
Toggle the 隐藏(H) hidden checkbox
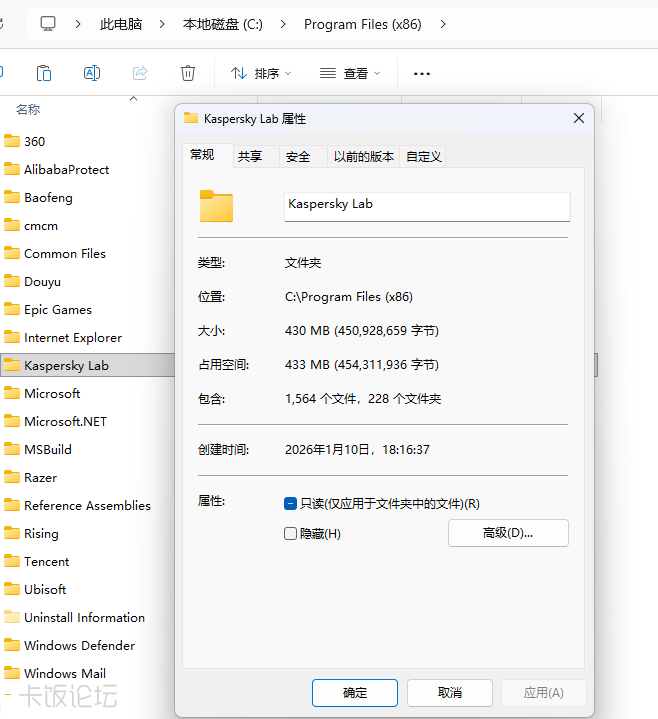click(290, 534)
